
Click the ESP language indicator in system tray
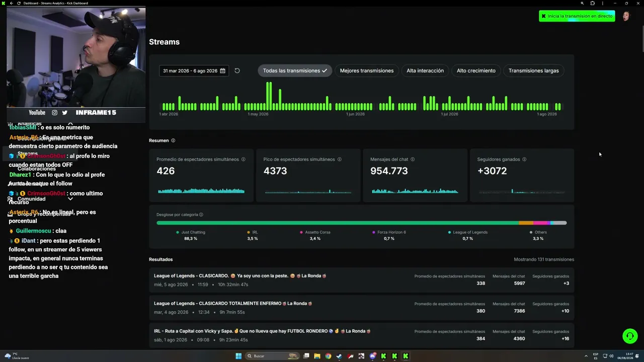point(596,356)
